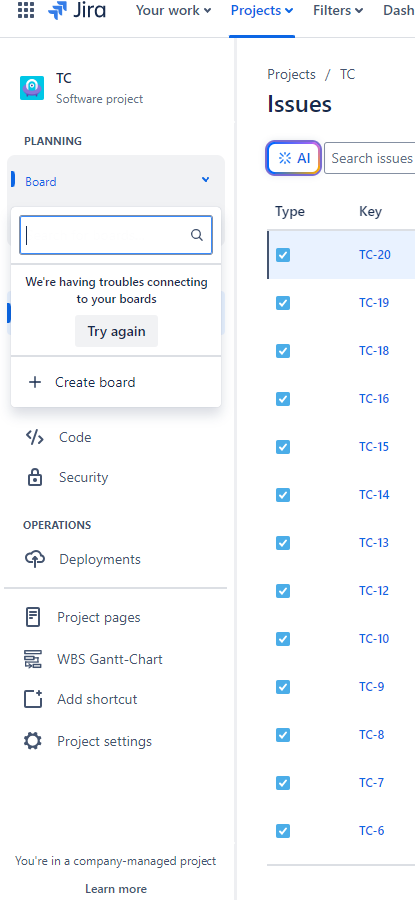Collapse the Board selector chevron
This screenshot has width=415, height=900.
point(205,180)
